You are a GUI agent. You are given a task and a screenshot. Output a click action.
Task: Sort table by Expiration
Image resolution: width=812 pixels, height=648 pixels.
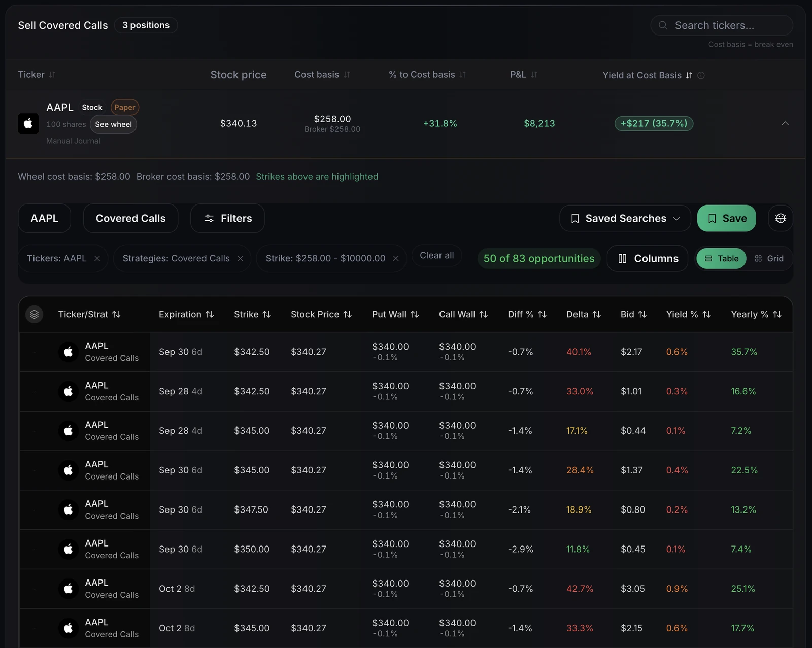click(186, 314)
